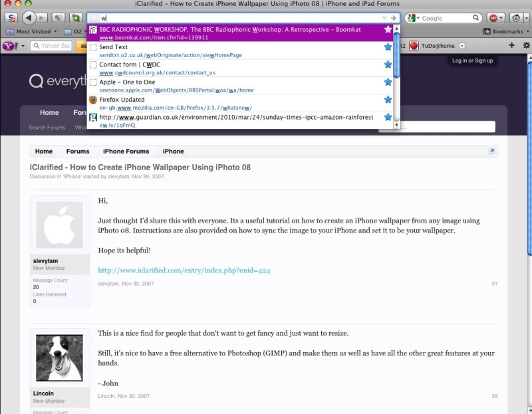Click the three-circles toolbar button
This screenshot has width=532, height=414.
pyautogui.click(x=59, y=18)
